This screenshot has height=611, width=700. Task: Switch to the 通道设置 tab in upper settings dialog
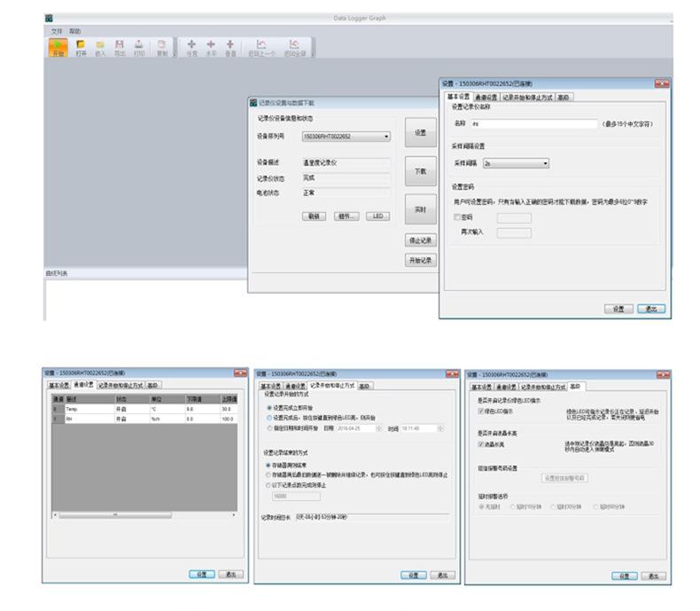tap(486, 97)
